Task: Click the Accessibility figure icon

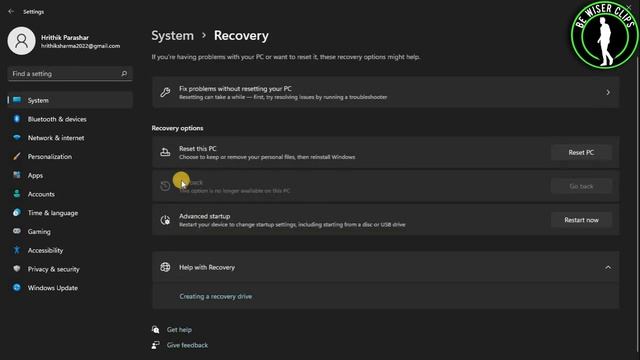Action: pyautogui.click(x=17, y=250)
